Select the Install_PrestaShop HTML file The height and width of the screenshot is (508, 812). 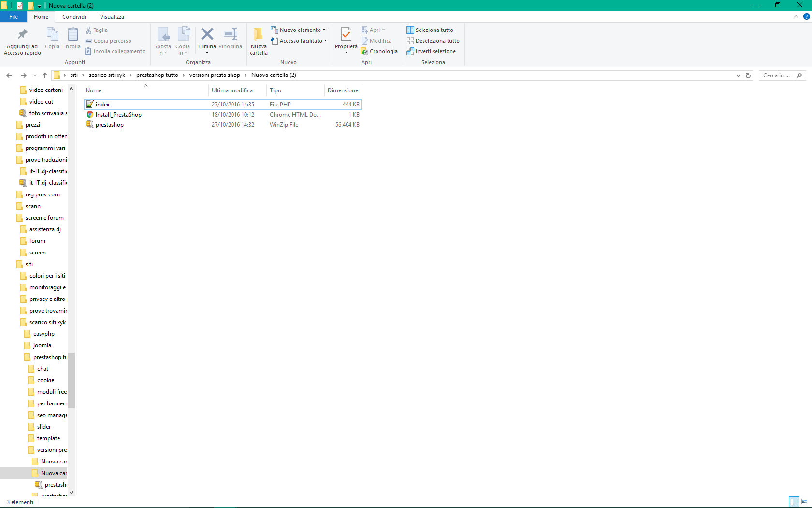[223, 115]
